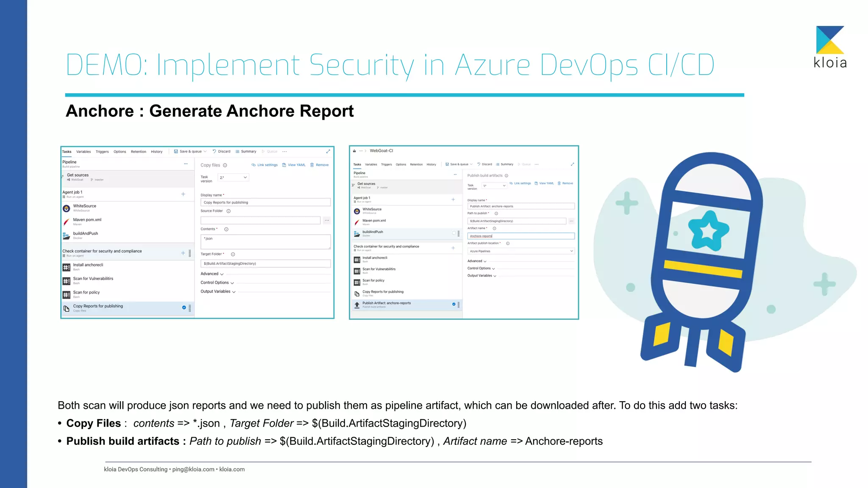
Task: Click Scan for policy Bash icon in Copy files screenshot
Action: [67, 295]
